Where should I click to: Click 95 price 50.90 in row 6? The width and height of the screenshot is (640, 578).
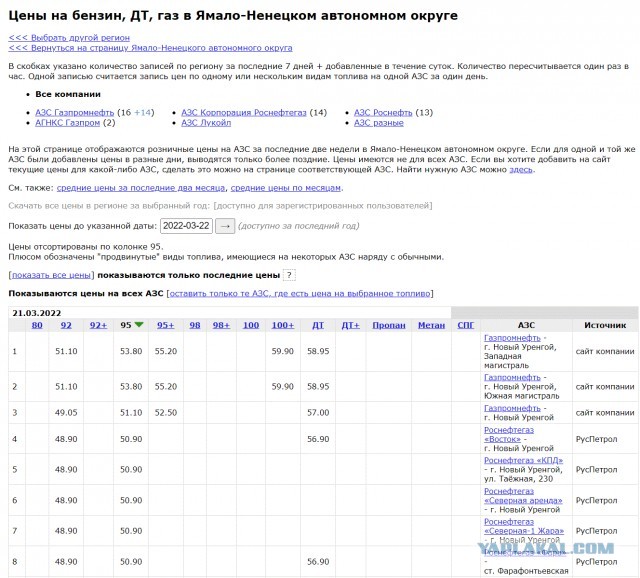[131, 500]
